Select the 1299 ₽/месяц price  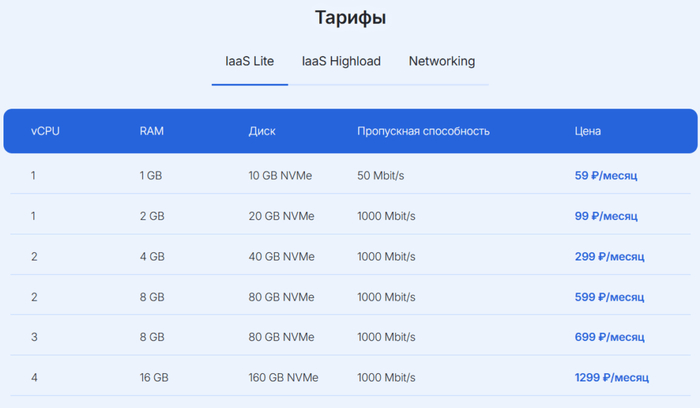click(611, 378)
